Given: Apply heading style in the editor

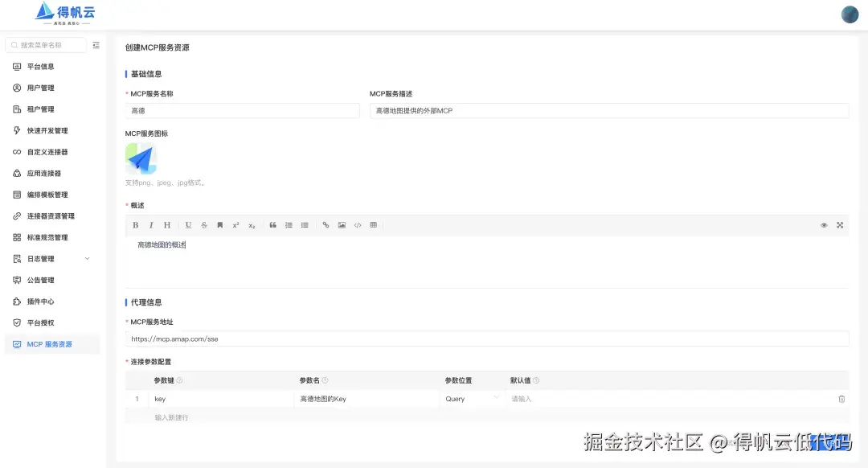Looking at the screenshot, I should pyautogui.click(x=166, y=225).
